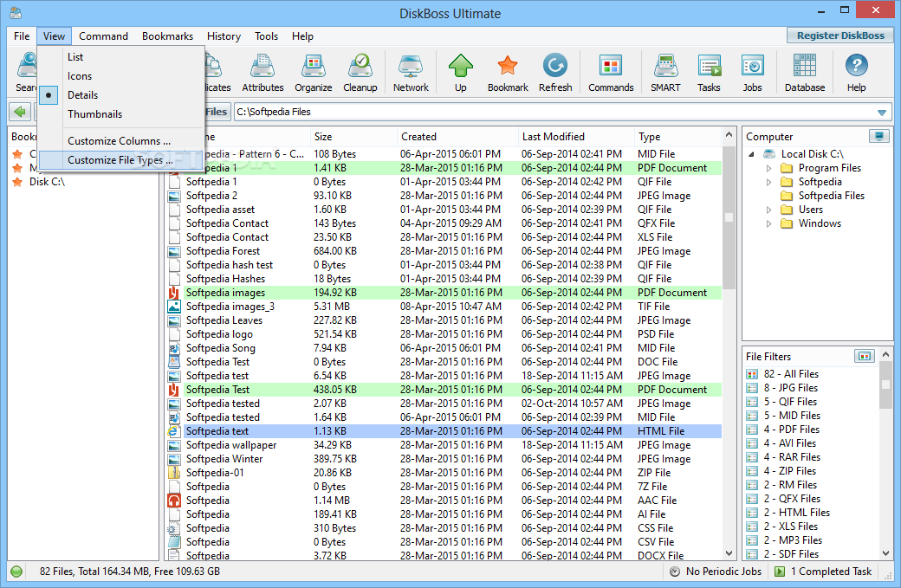Close the open View menu
Image resolution: width=901 pixels, height=588 pixels.
(54, 36)
